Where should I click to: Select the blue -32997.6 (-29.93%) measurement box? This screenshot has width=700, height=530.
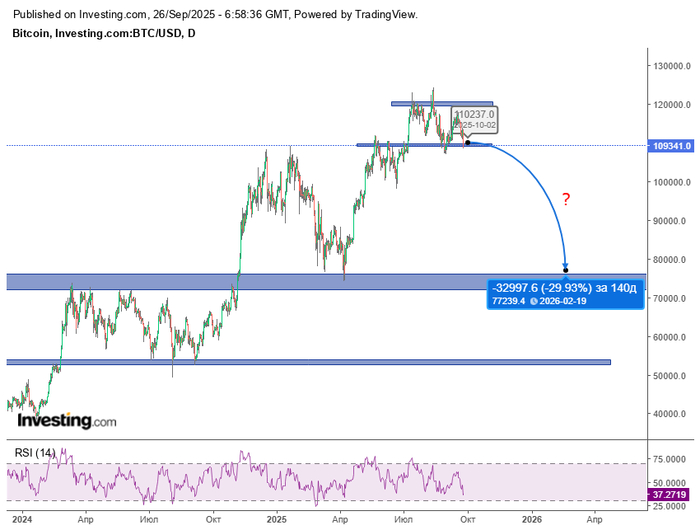563,293
